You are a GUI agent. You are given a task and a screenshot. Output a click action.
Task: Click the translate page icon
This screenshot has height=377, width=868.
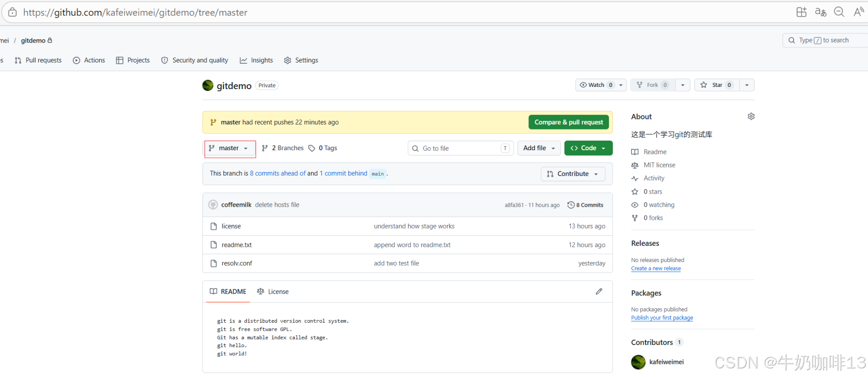pyautogui.click(x=821, y=12)
